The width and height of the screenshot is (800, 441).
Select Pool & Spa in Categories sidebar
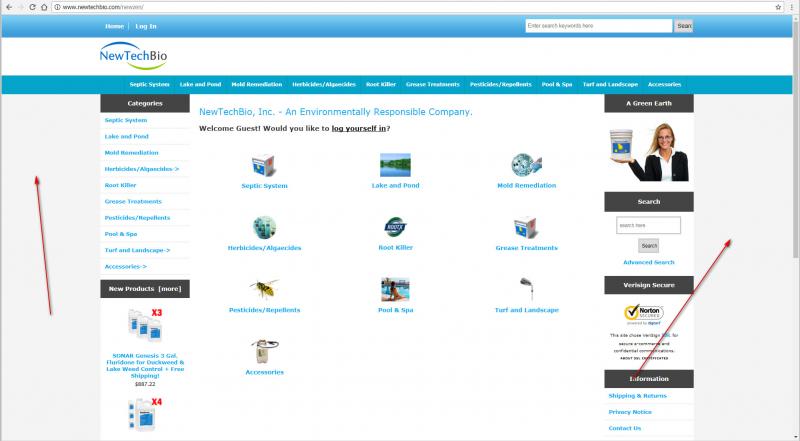tap(121, 234)
